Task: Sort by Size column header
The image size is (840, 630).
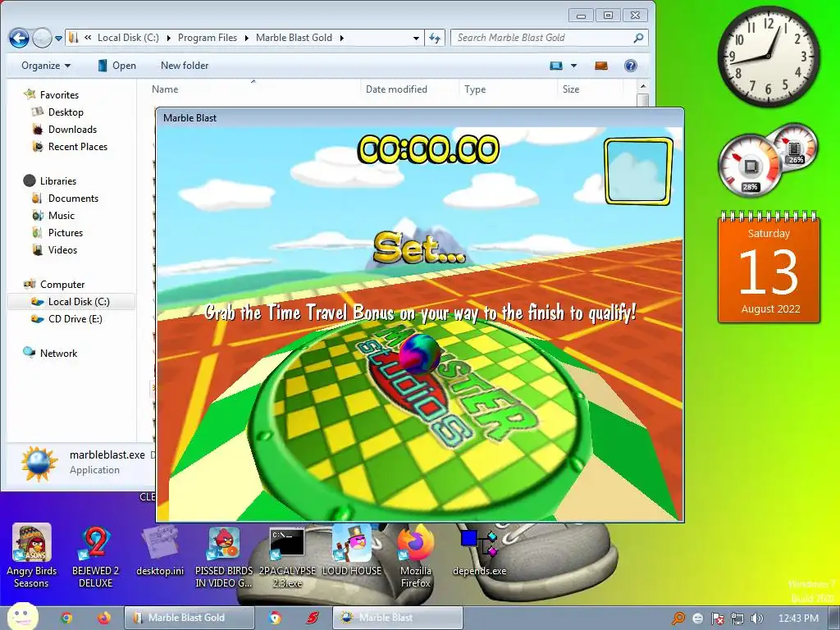Action: [x=590, y=89]
